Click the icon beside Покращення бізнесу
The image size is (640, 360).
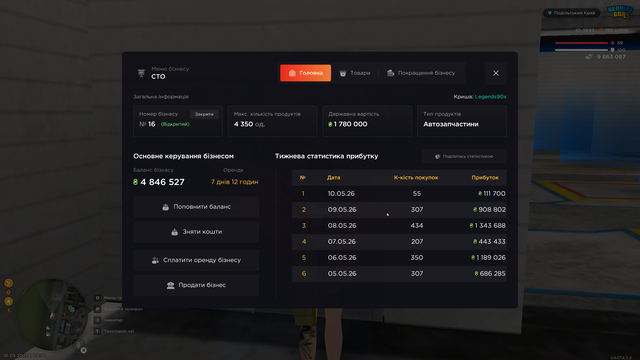point(391,73)
